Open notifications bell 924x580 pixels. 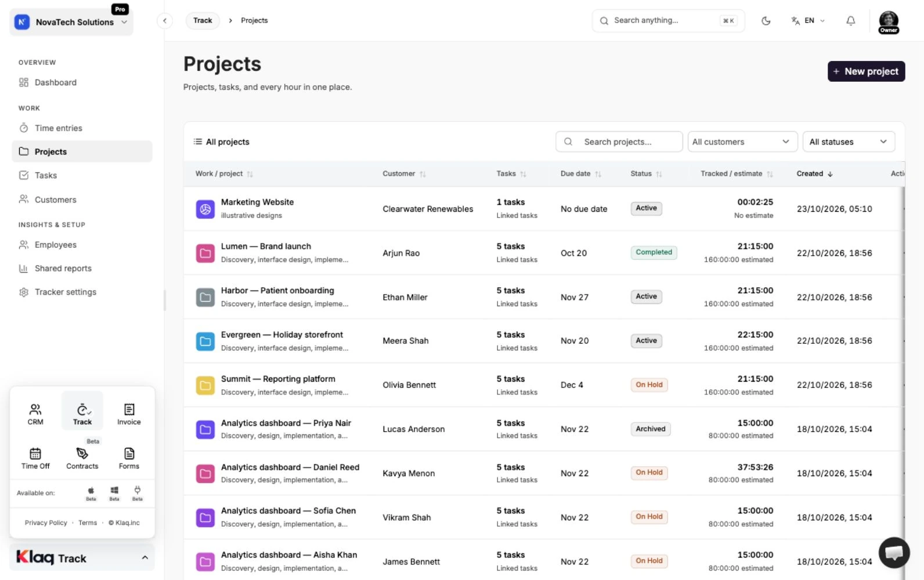pyautogui.click(x=850, y=21)
